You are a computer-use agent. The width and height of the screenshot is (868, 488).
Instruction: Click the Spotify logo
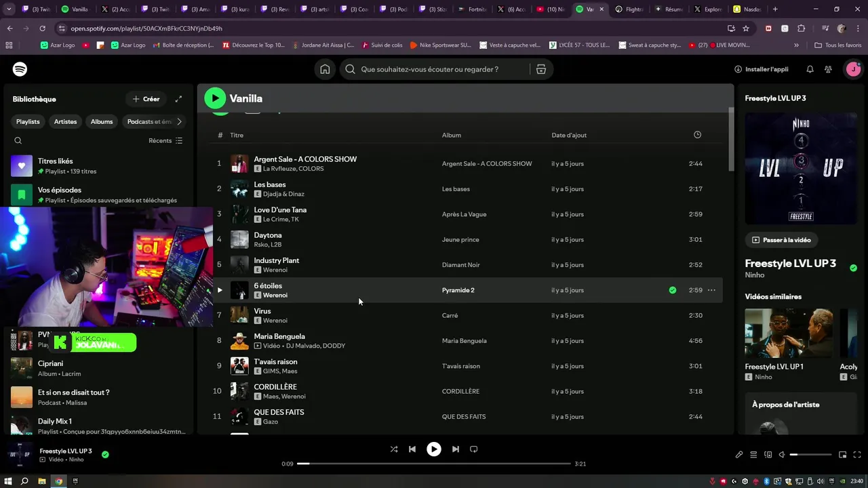(20, 69)
